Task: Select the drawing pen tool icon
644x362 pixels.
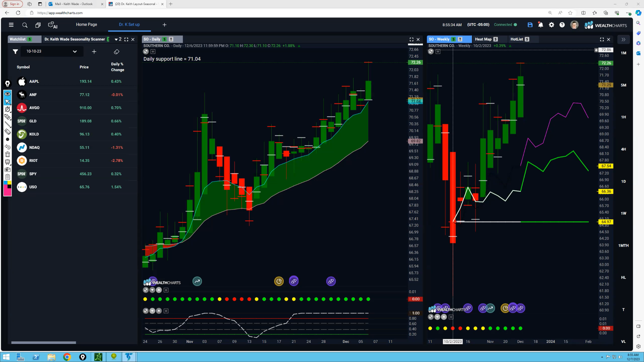Action: (x=7, y=84)
